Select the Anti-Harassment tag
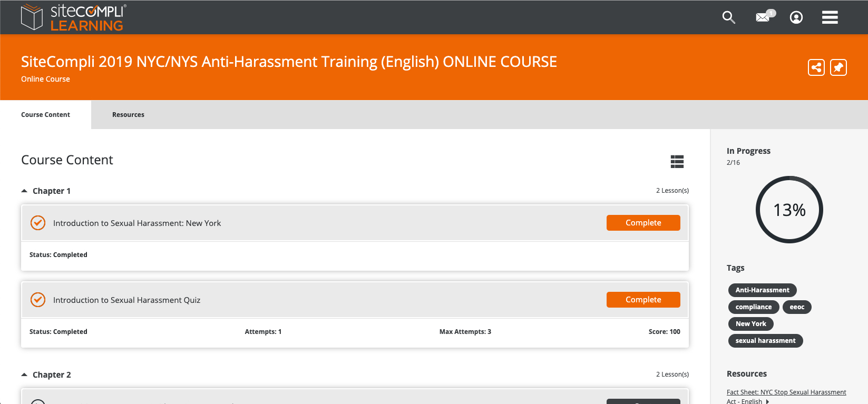868x404 pixels. coord(762,290)
